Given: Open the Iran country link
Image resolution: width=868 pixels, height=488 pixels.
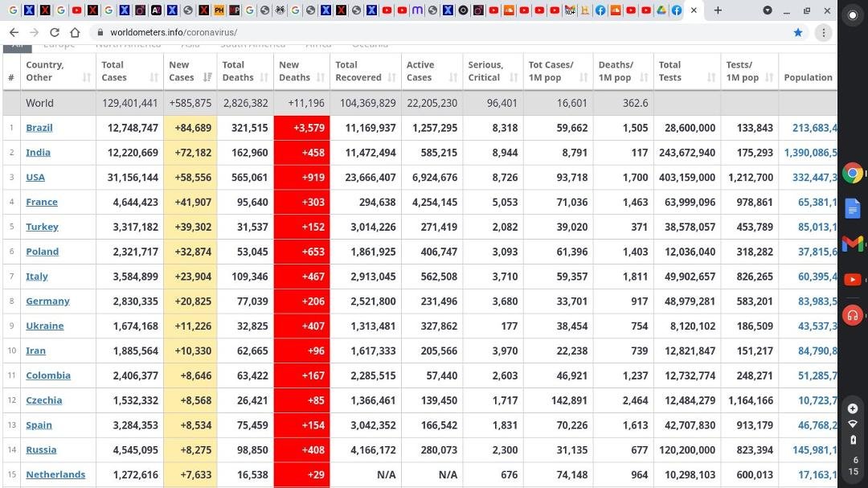Looking at the screenshot, I should 35,351.
